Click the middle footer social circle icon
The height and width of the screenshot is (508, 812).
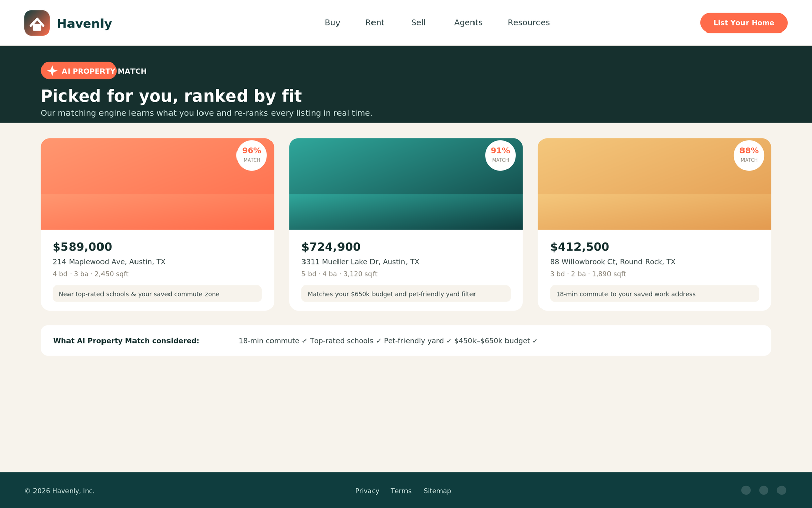(x=764, y=490)
